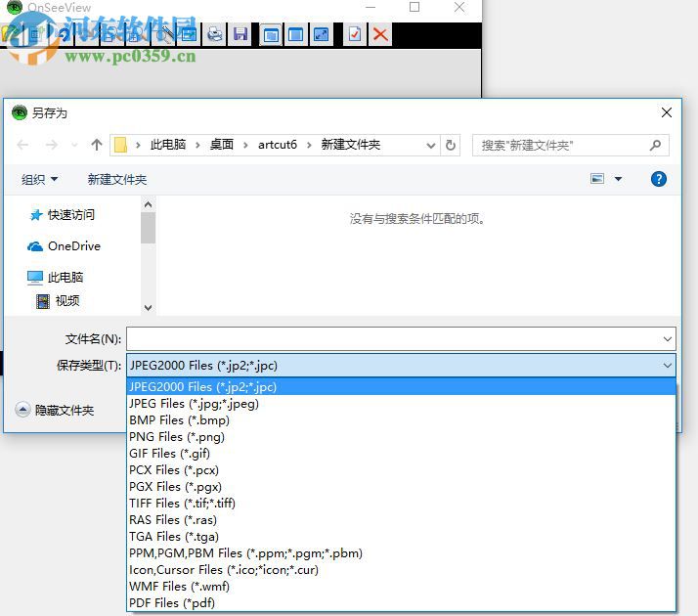The image size is (698, 616).
Task: Select artcut6 in the address breadcrumb
Action: click(278, 145)
